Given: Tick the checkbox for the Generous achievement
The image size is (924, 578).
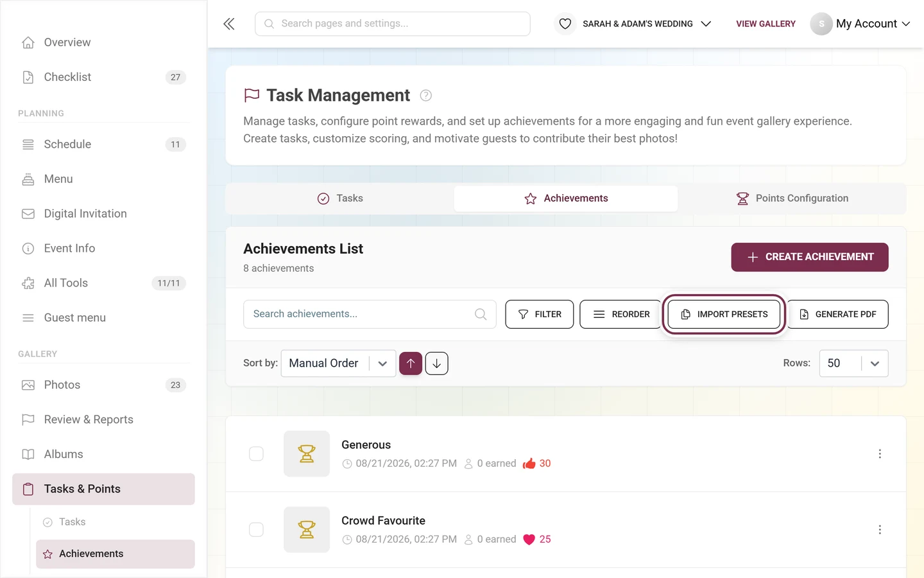Looking at the screenshot, I should (256, 454).
